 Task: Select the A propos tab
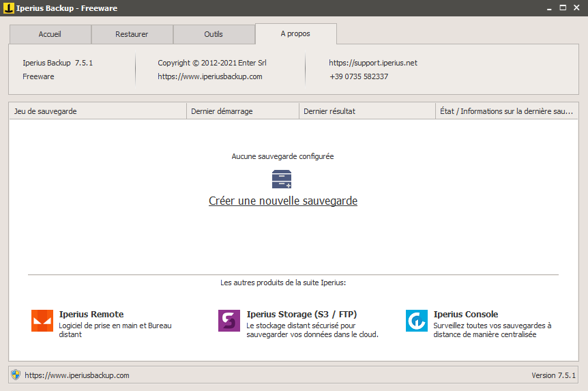(295, 33)
